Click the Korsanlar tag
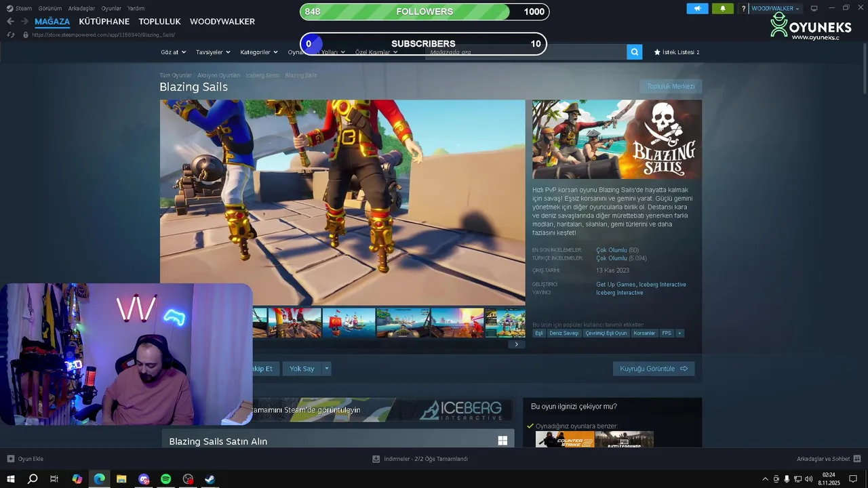 pos(644,333)
